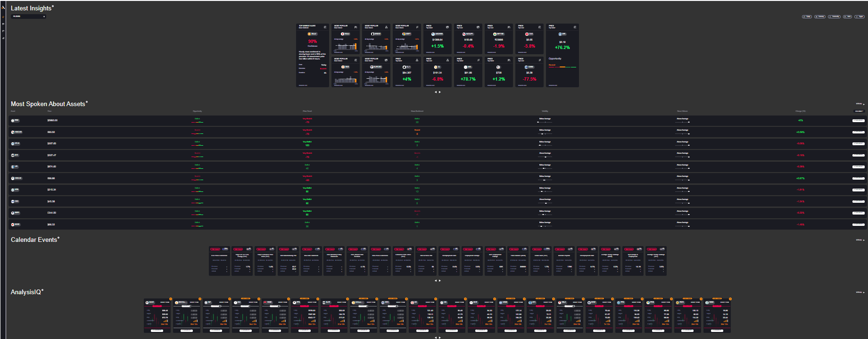Viewport: 868px width, 339px height.
Task: Click the corner icon on the +1.5% price card
Action: pyautogui.click(x=447, y=27)
